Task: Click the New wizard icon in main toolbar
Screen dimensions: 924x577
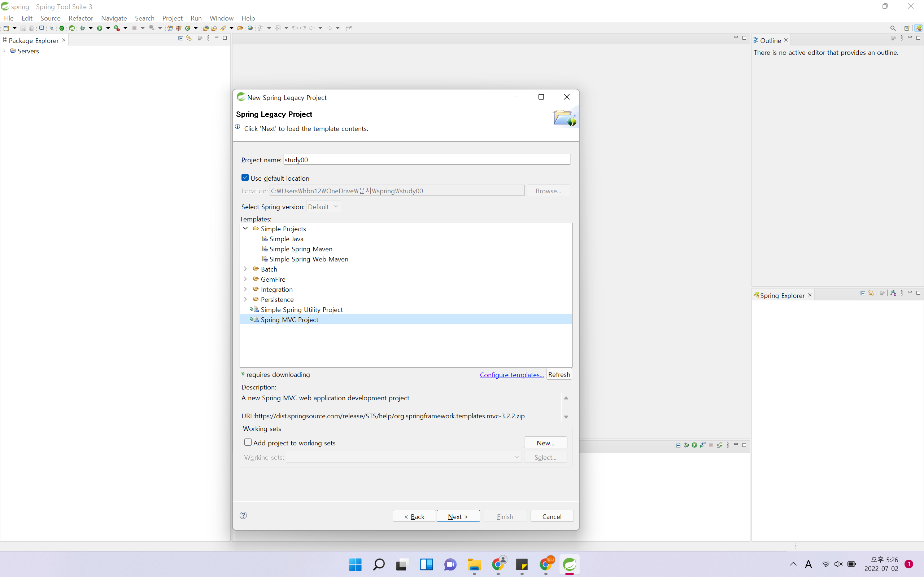Action: (6, 28)
